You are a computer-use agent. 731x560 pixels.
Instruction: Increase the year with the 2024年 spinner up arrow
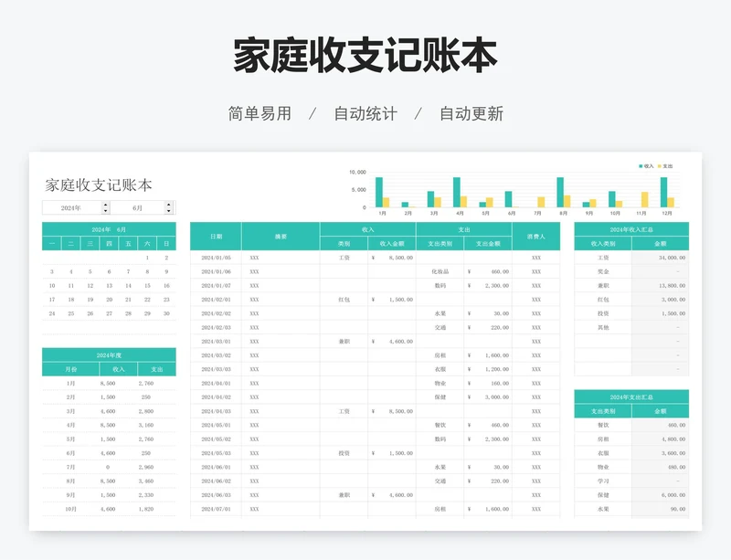(106, 205)
